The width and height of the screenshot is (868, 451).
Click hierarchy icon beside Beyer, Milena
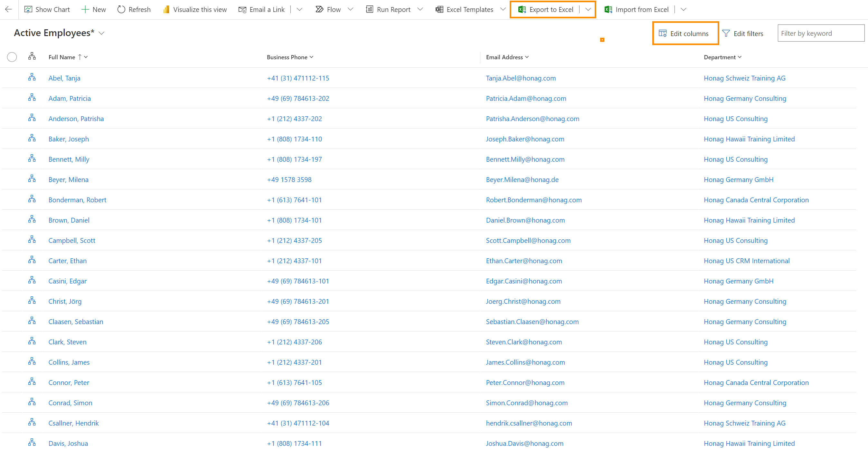point(32,179)
